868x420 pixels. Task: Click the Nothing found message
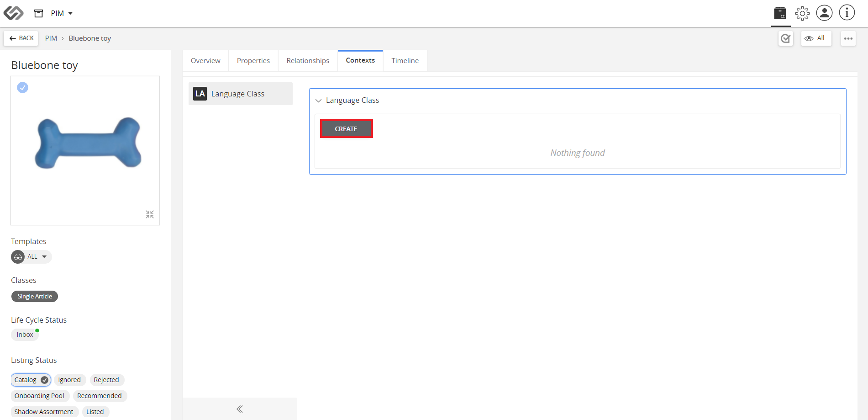[x=578, y=153]
